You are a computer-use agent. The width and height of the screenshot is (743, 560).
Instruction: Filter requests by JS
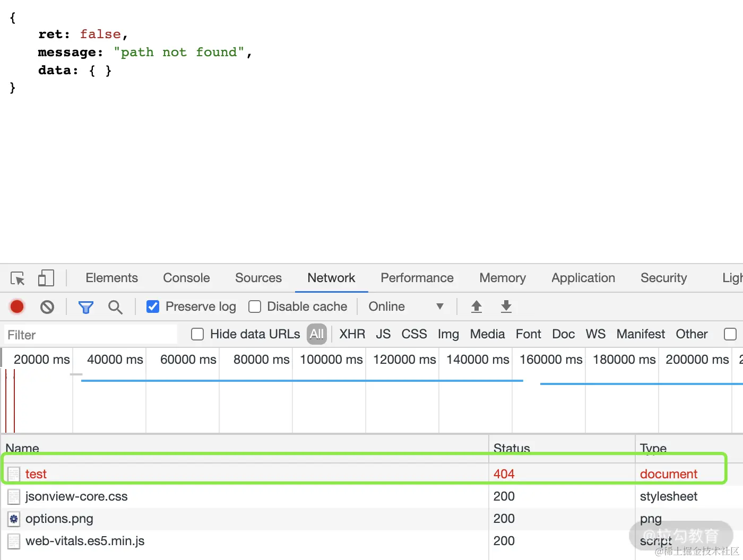point(383,334)
